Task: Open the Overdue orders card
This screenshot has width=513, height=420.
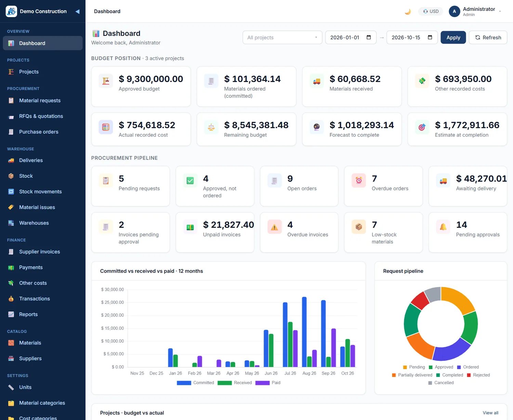Action: [x=383, y=186]
